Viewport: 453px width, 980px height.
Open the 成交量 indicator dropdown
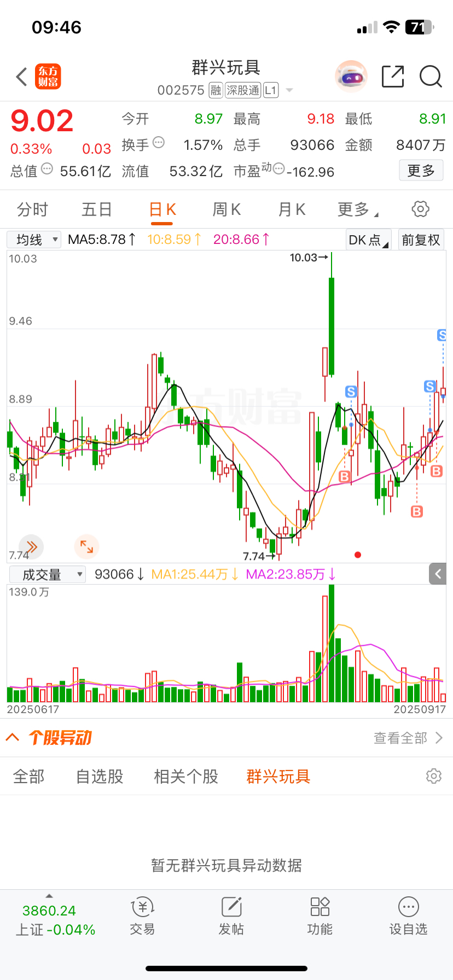(x=48, y=574)
